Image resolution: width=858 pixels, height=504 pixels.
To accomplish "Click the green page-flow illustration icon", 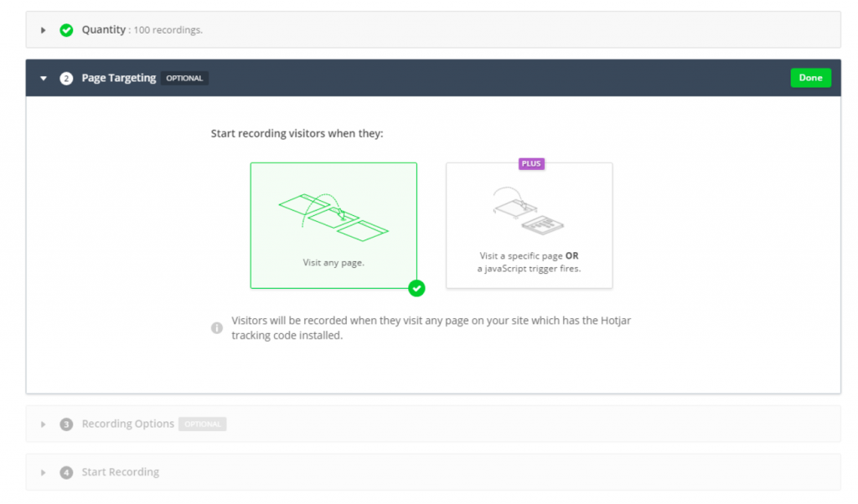I will click(333, 217).
